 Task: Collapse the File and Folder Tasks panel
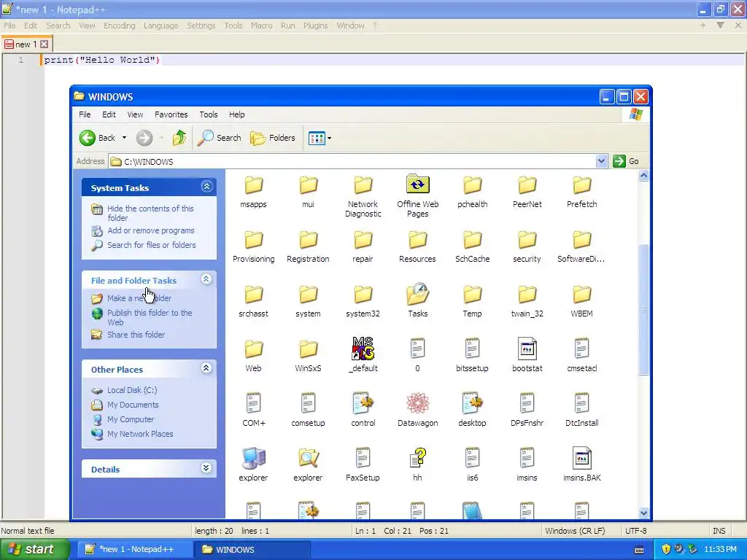point(206,279)
